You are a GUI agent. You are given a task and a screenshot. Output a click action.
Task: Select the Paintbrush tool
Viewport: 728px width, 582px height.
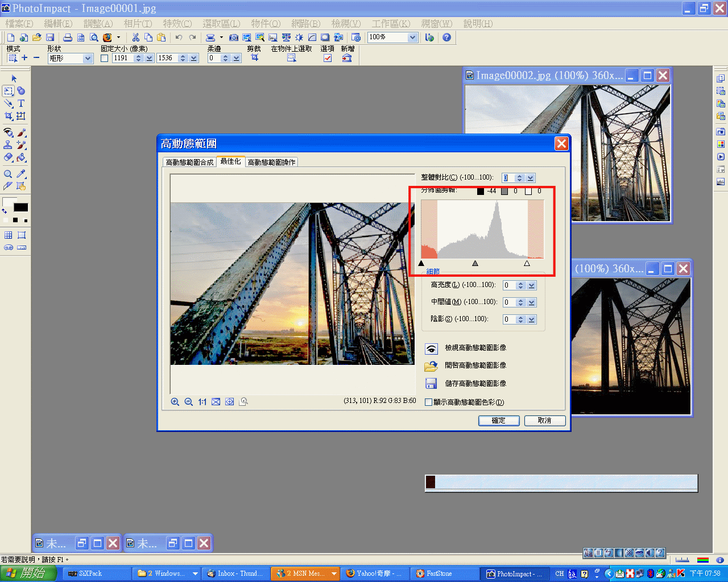pyautogui.click(x=21, y=132)
